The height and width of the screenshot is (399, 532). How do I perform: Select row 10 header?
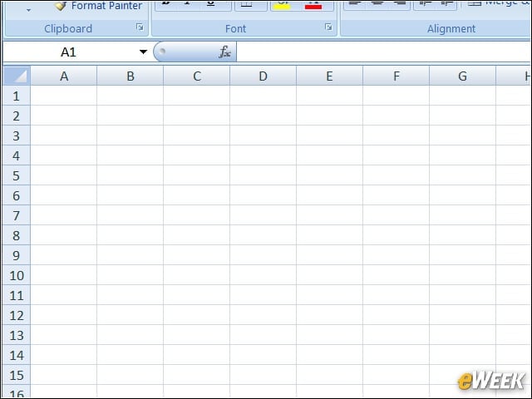pyautogui.click(x=17, y=275)
